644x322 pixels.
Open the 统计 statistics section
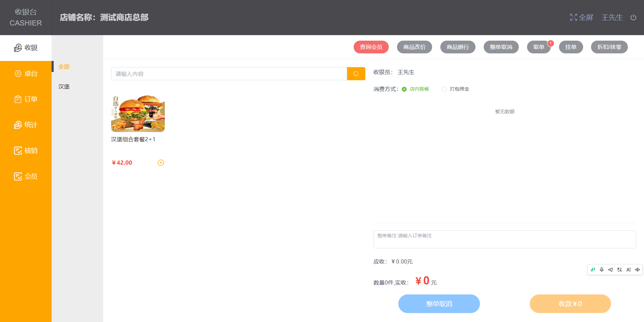tap(26, 125)
